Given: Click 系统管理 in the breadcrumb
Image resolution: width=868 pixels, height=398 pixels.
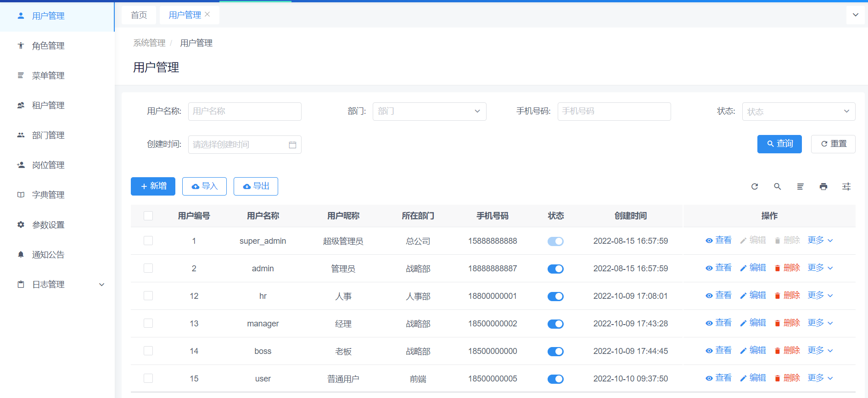Looking at the screenshot, I should [149, 43].
